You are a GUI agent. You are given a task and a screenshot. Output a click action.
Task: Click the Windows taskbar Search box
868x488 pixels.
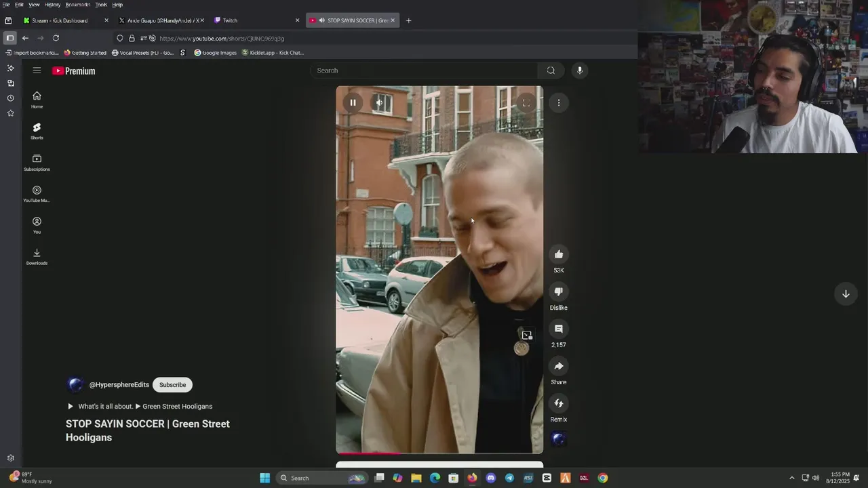click(323, 478)
